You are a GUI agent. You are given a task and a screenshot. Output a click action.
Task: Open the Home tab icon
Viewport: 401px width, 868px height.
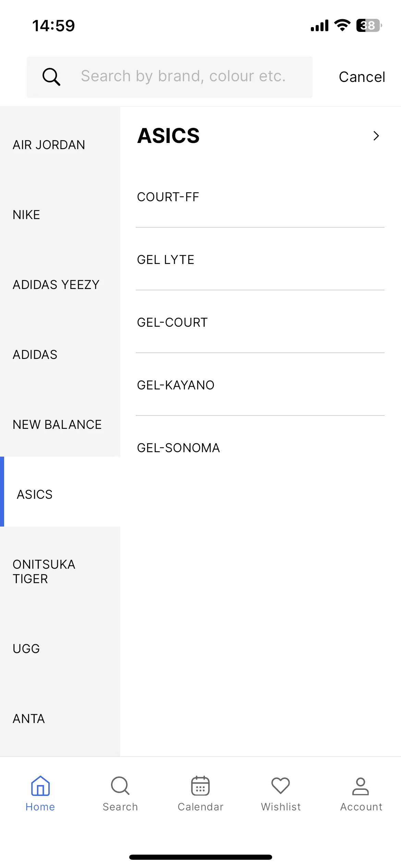click(x=40, y=786)
